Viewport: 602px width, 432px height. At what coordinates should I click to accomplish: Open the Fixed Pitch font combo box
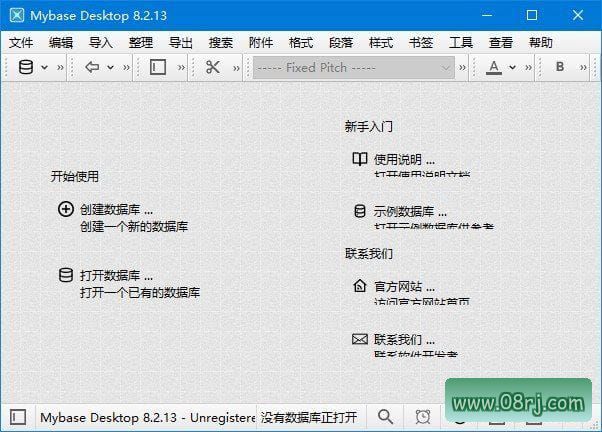pyautogui.click(x=354, y=68)
